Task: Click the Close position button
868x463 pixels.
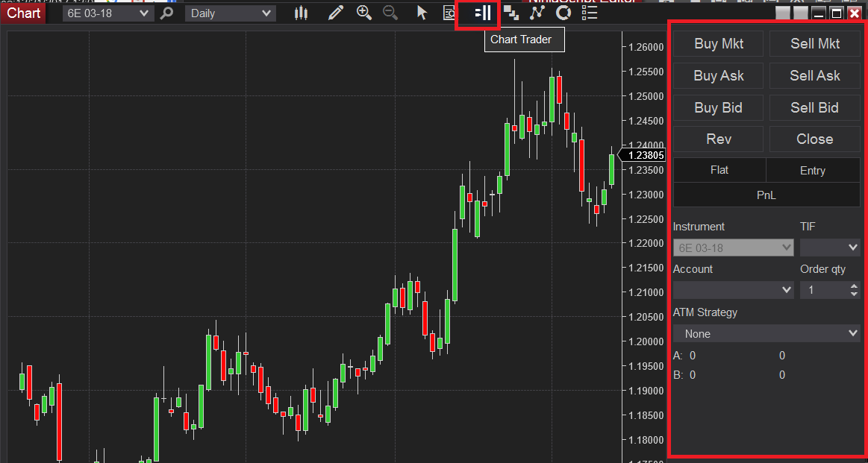Action: click(x=815, y=139)
